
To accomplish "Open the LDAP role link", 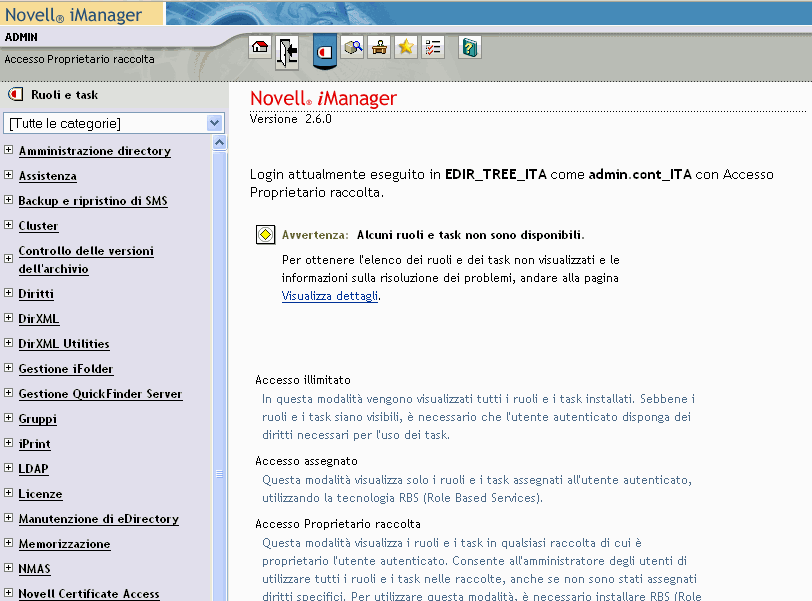I will click(x=34, y=469).
